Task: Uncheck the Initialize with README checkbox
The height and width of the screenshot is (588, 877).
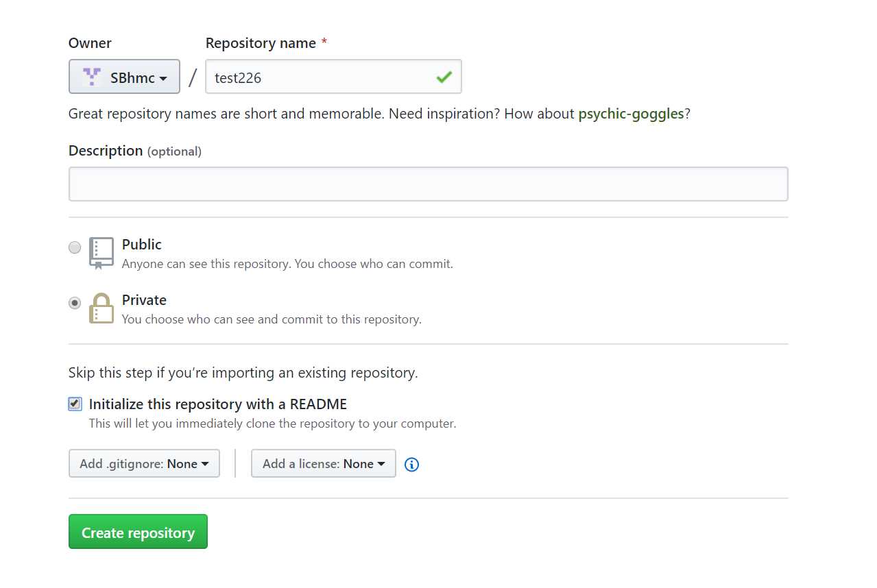Action: tap(75, 404)
